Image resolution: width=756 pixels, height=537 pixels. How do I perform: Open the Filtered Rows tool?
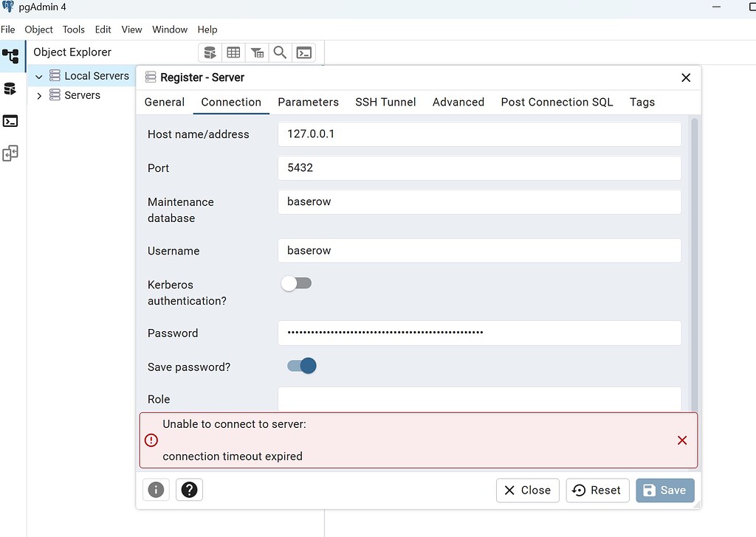(257, 52)
